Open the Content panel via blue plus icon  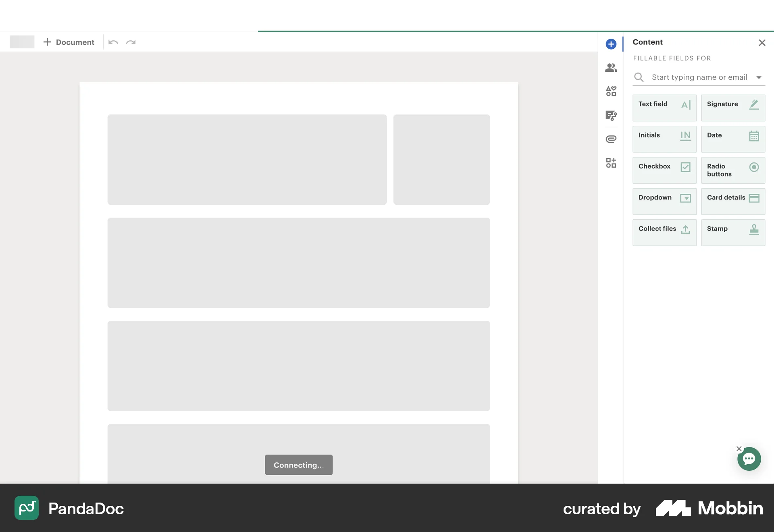[611, 44]
